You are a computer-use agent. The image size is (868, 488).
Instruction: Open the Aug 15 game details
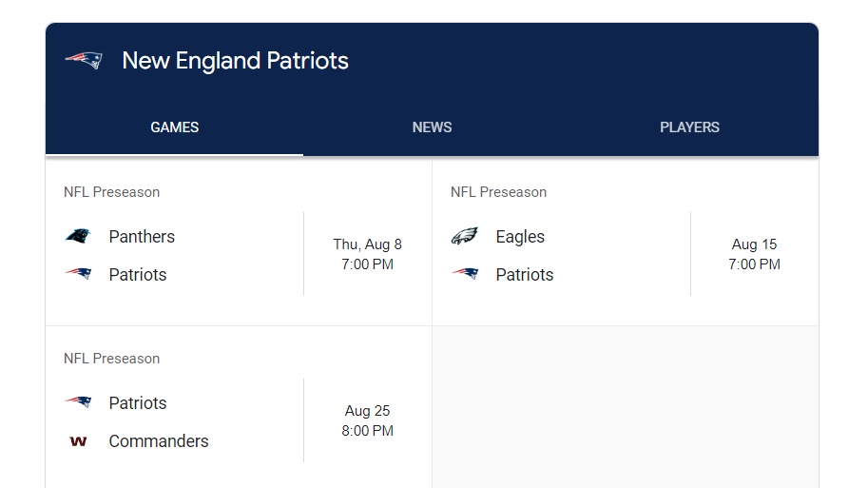(x=754, y=254)
